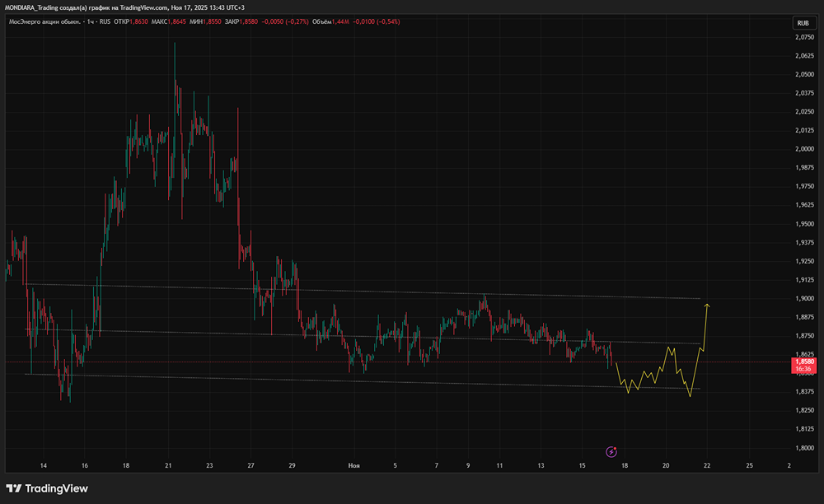Click the 2,0000 level on price scale
Screen dimensions: 824x504
coord(804,149)
